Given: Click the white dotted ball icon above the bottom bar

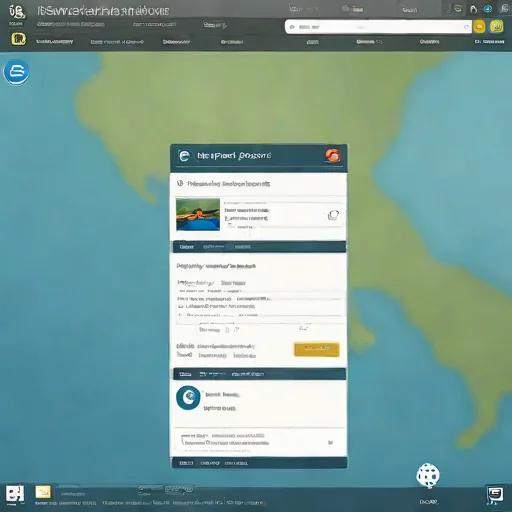Looking at the screenshot, I should point(428,475).
